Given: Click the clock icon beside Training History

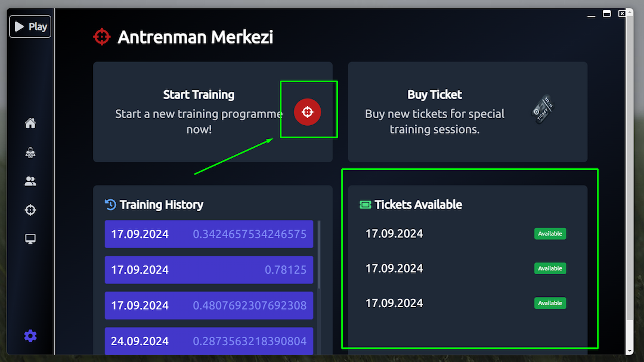Looking at the screenshot, I should (110, 205).
